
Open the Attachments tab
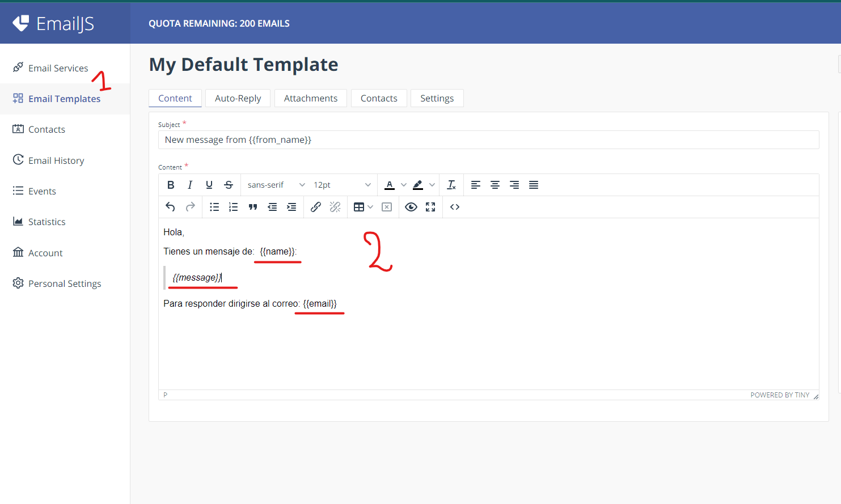(x=311, y=98)
